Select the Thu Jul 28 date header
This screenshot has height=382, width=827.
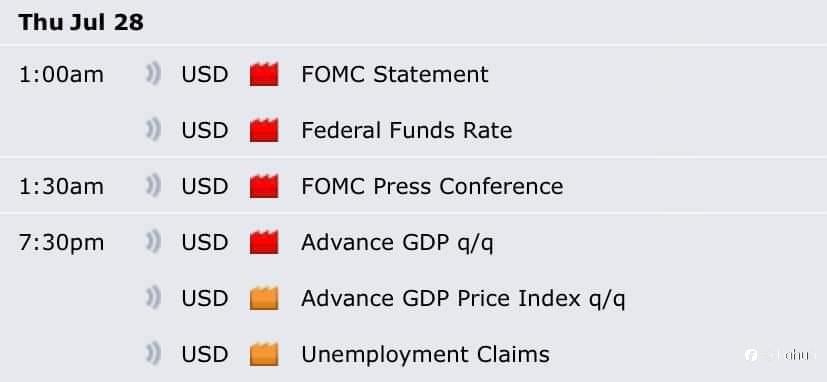(x=81, y=23)
